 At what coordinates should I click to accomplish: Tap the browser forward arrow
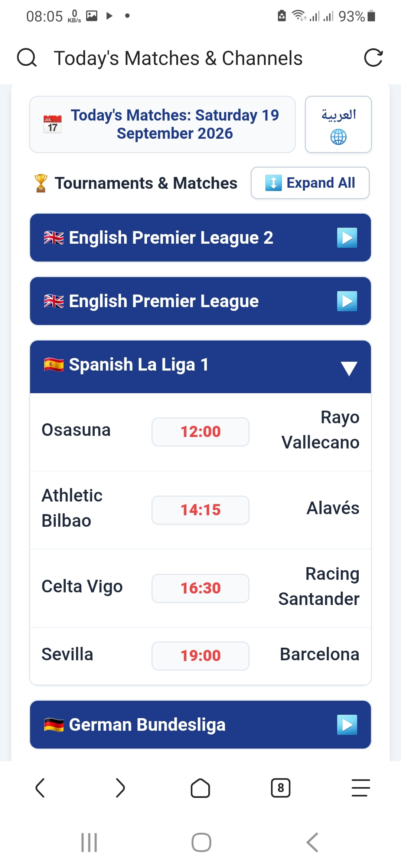tap(120, 788)
